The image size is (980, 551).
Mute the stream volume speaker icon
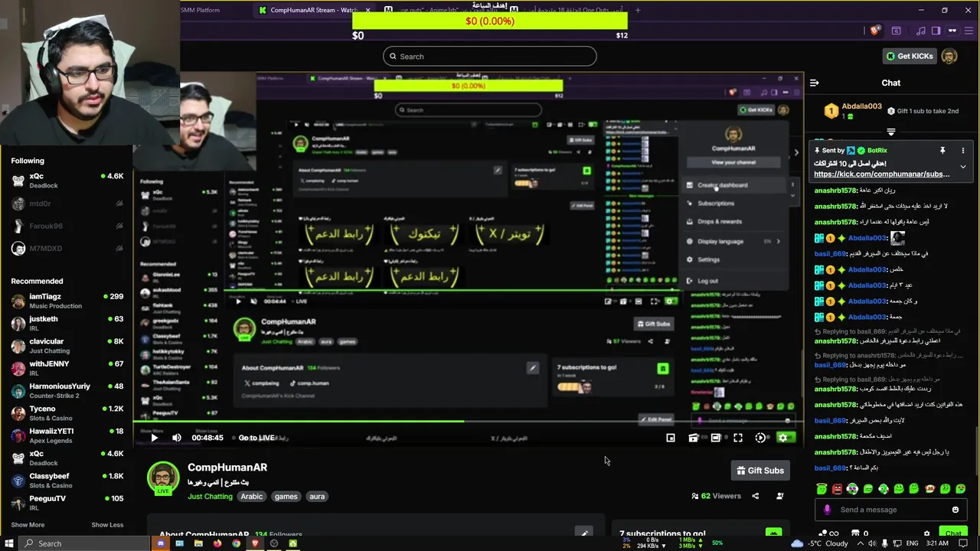[x=177, y=438]
